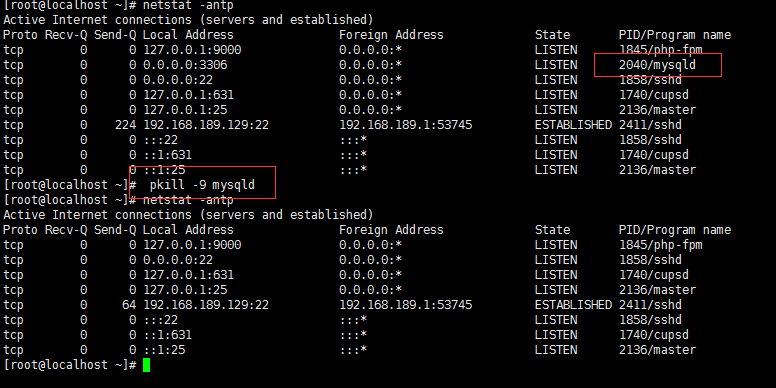Click "State" header in the output after pkill
This screenshot has height=388, width=776.
click(552, 230)
